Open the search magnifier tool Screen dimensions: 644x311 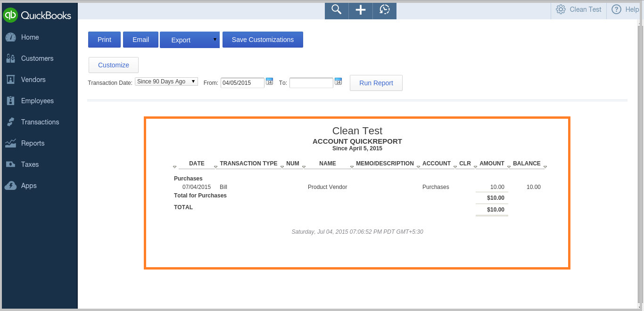336,9
